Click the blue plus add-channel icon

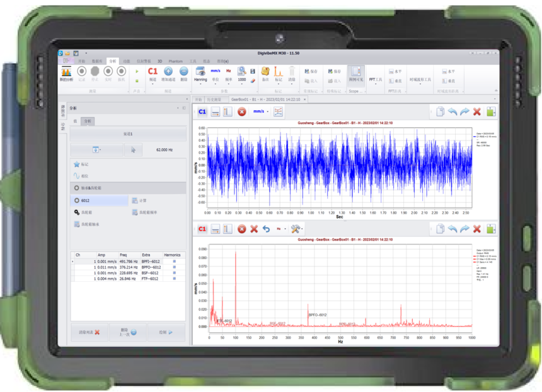168,72
